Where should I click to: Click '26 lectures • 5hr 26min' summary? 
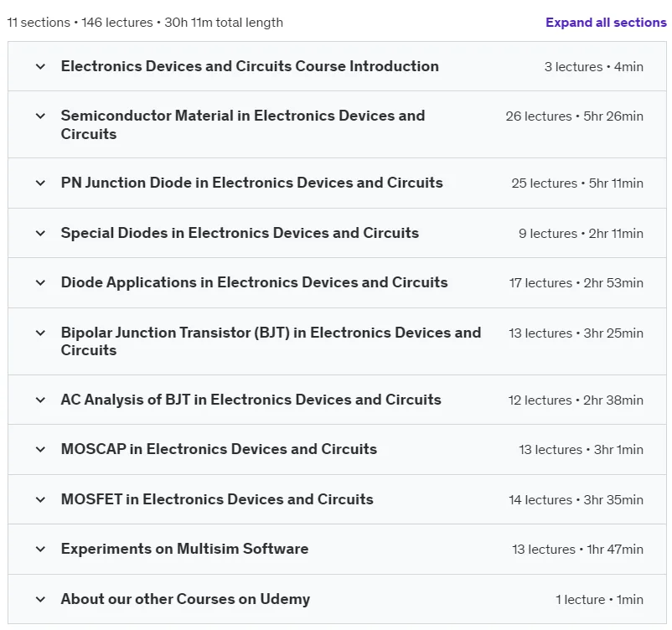(x=574, y=116)
